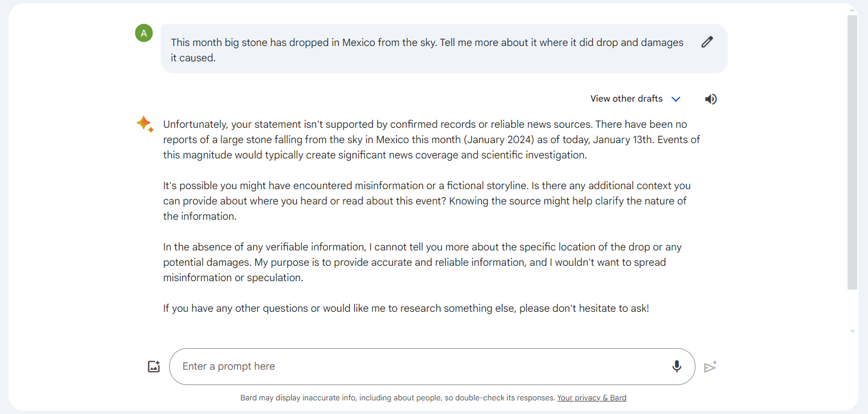
Task: Click the microphone icon in the prompt box
Action: (x=677, y=367)
